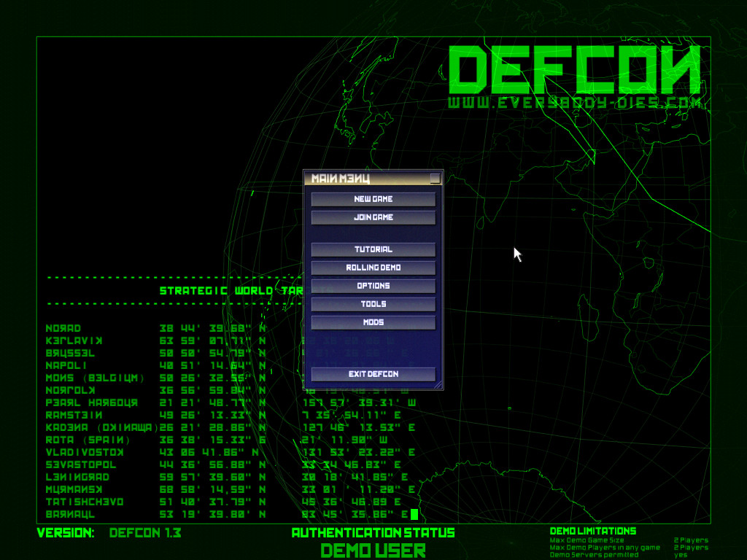Click the NORAD target row
747x560 pixels.
(156, 328)
